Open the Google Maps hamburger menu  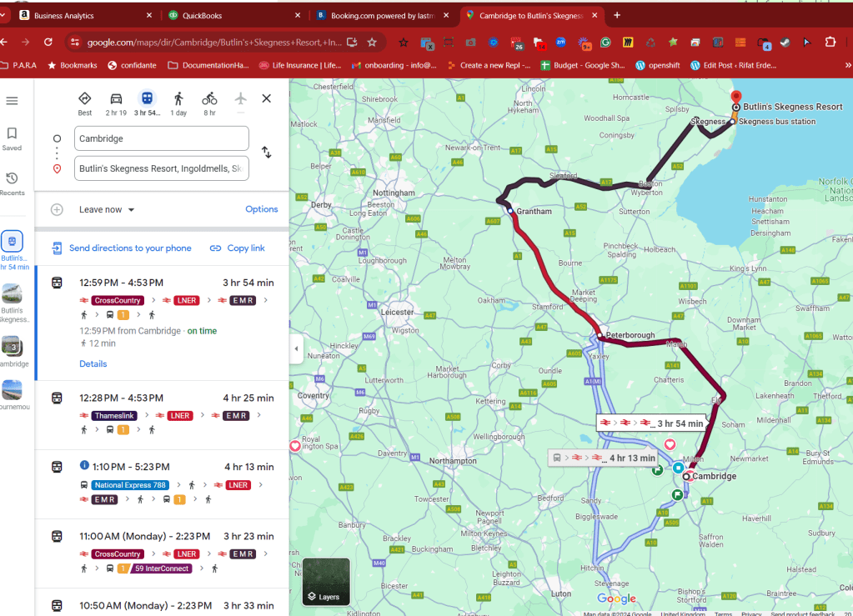12,101
